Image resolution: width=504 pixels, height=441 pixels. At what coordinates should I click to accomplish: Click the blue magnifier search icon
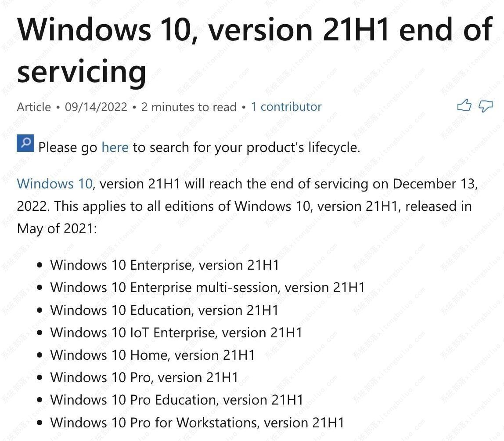(25, 142)
